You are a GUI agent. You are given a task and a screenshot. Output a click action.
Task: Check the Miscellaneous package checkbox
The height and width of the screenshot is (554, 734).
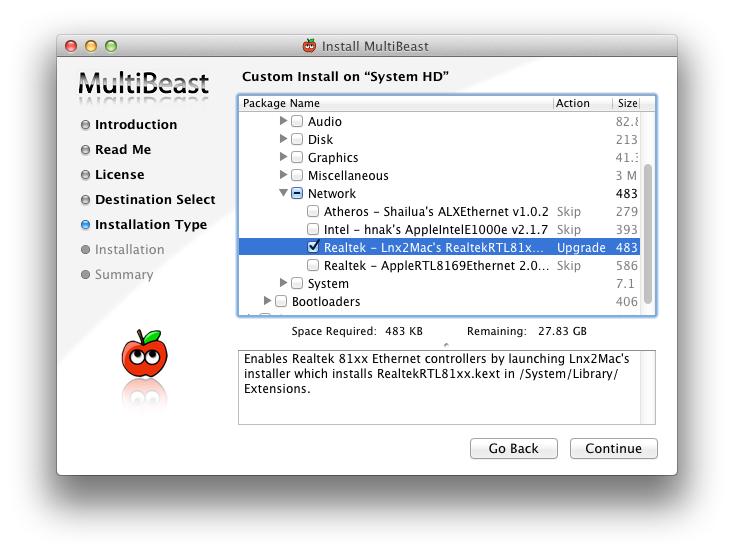[297, 175]
